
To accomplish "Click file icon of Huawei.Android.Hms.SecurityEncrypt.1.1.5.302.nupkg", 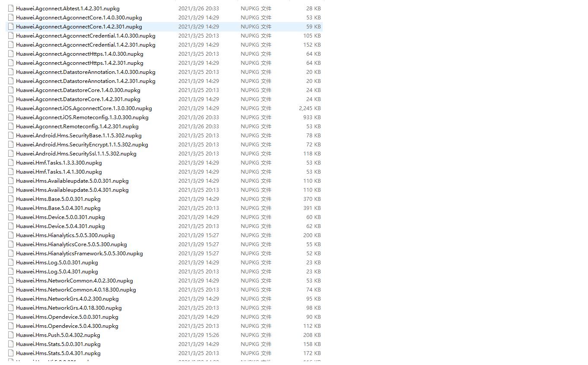I will point(11,144).
